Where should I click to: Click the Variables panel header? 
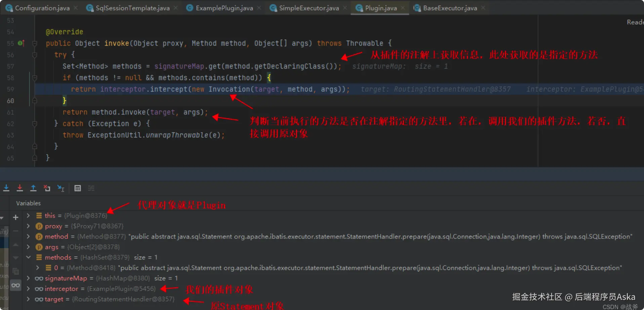(28, 203)
